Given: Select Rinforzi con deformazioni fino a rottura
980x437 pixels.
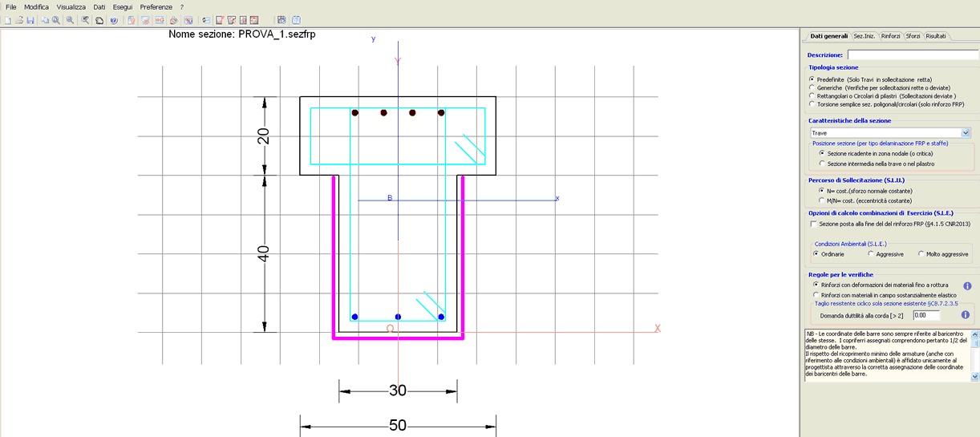Looking at the screenshot, I should (816, 285).
